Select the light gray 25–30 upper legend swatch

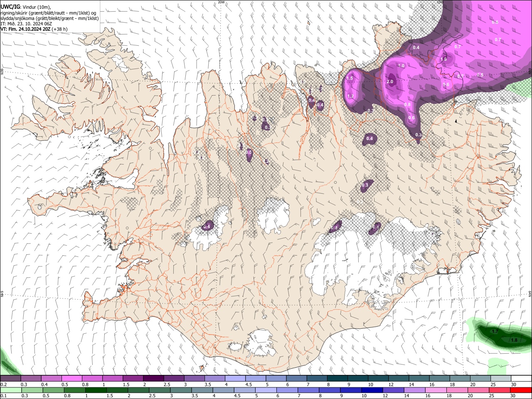(x=500, y=378)
